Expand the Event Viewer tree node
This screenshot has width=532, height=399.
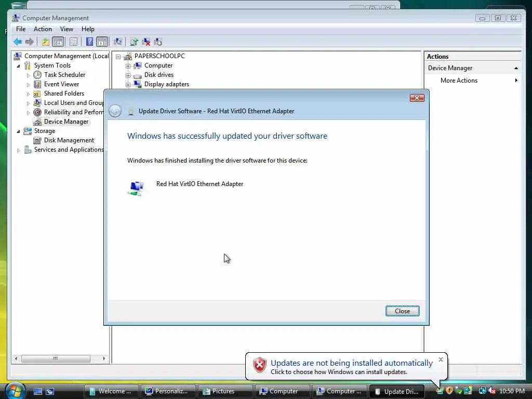pyautogui.click(x=28, y=85)
